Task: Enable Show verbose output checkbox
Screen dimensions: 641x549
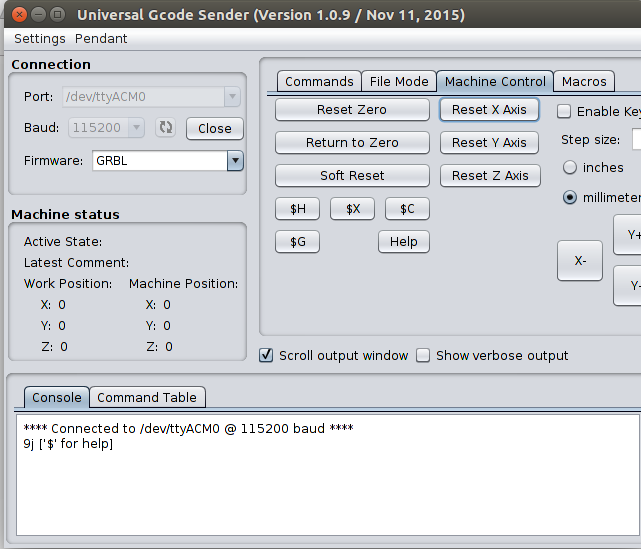Action: pos(423,355)
